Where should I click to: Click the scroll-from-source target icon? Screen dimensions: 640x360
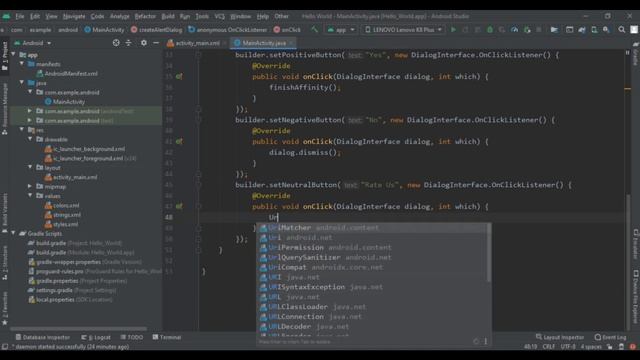[116, 43]
